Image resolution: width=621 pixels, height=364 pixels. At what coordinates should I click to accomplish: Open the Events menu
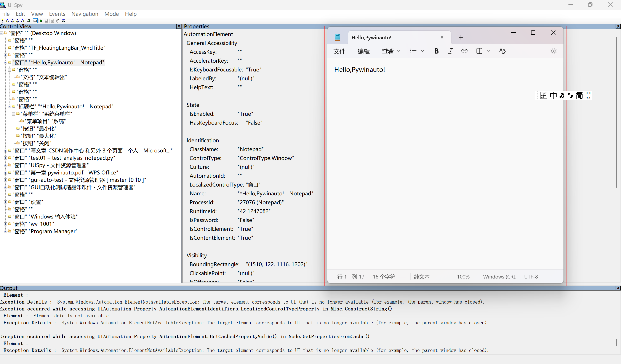click(x=57, y=14)
